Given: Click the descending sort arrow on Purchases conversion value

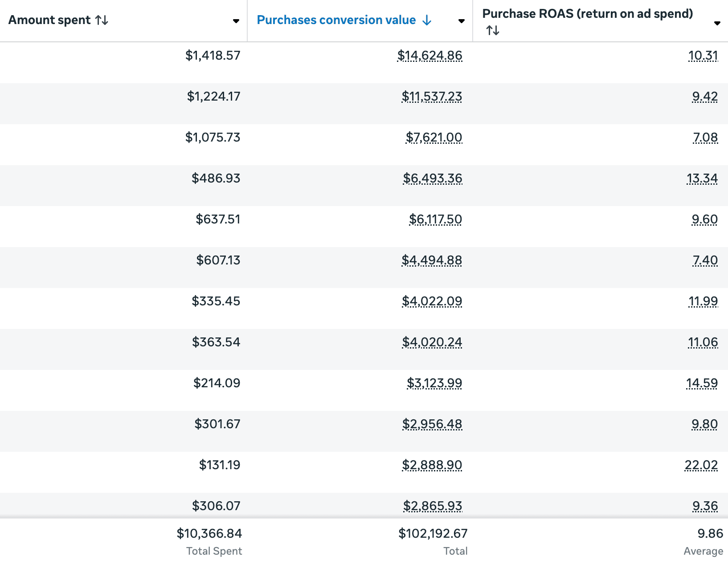Looking at the screenshot, I should [427, 20].
